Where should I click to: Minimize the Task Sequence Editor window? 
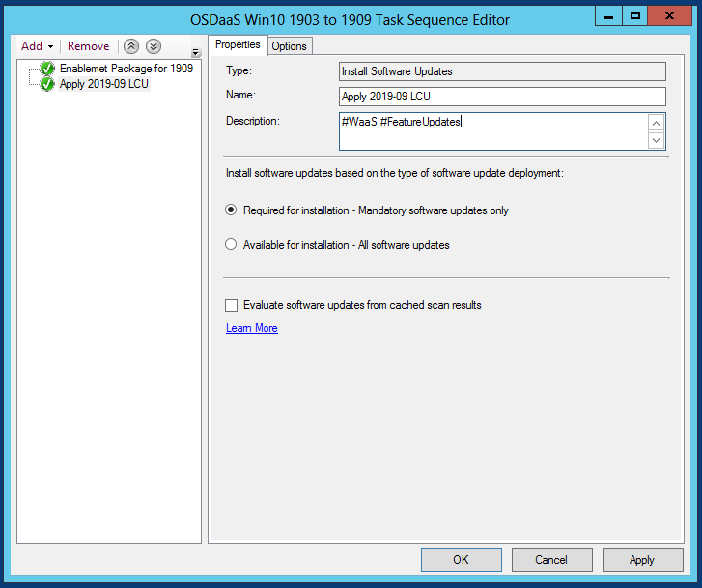pos(608,16)
